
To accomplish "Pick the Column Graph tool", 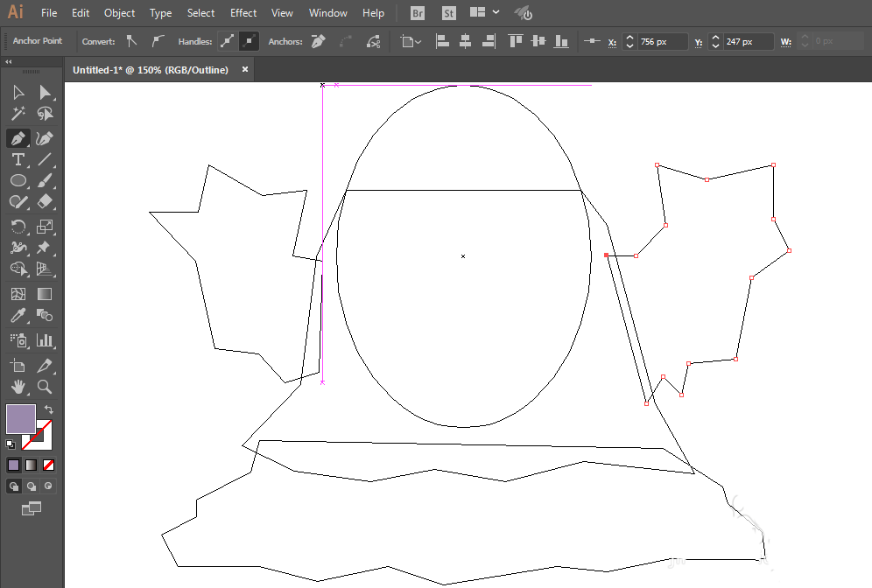I will pos(45,340).
